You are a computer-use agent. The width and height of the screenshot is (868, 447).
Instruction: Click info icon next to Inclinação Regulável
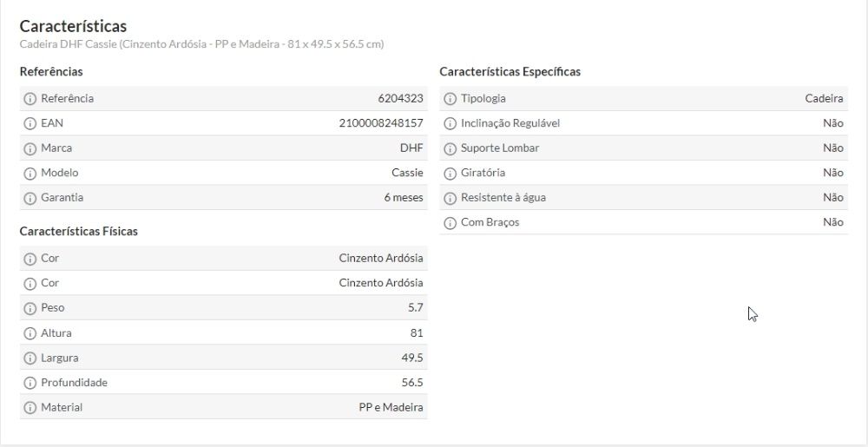coord(450,124)
